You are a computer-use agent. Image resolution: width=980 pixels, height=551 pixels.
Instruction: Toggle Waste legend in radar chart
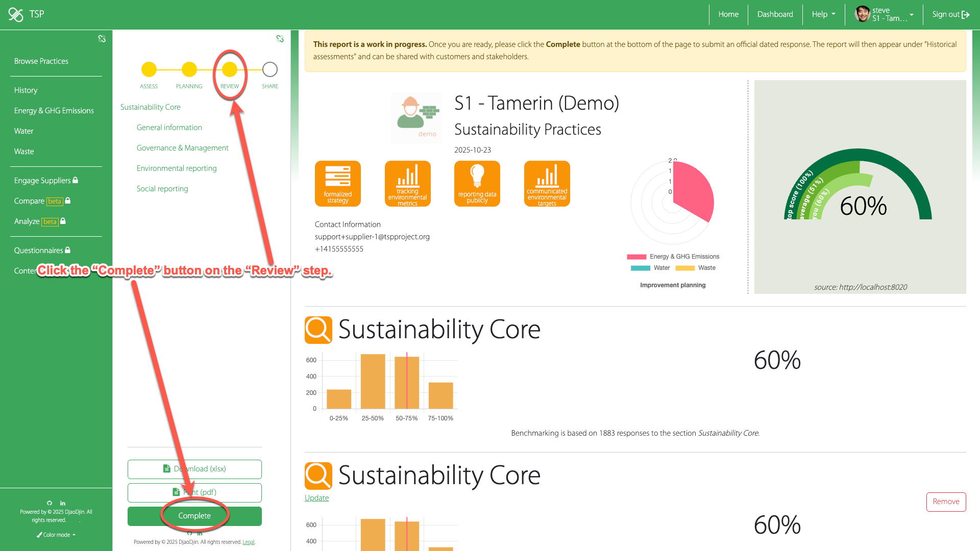(x=695, y=268)
